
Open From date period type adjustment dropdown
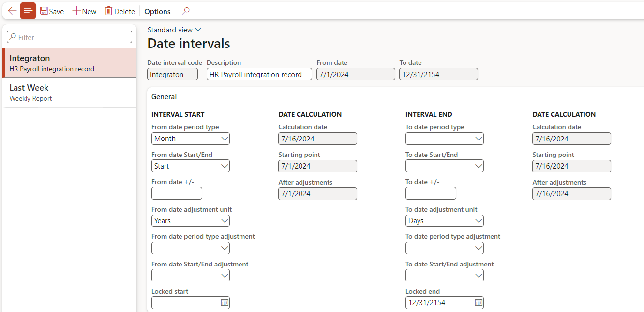pyautogui.click(x=191, y=248)
